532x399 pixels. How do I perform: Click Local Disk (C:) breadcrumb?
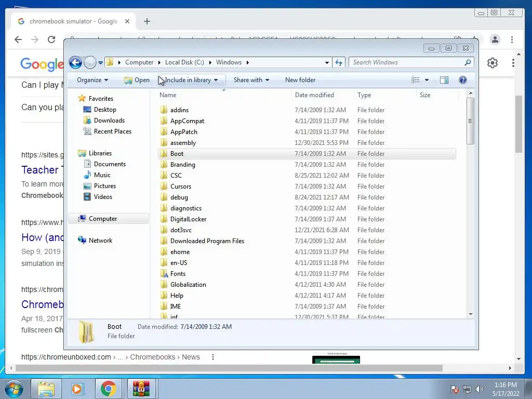click(x=184, y=62)
